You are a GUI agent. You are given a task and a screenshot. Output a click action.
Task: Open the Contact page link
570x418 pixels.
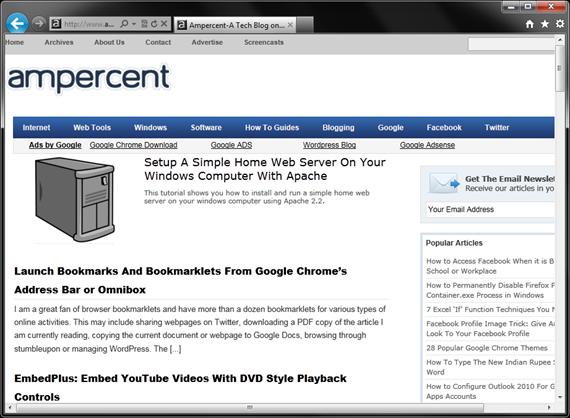pos(158,42)
